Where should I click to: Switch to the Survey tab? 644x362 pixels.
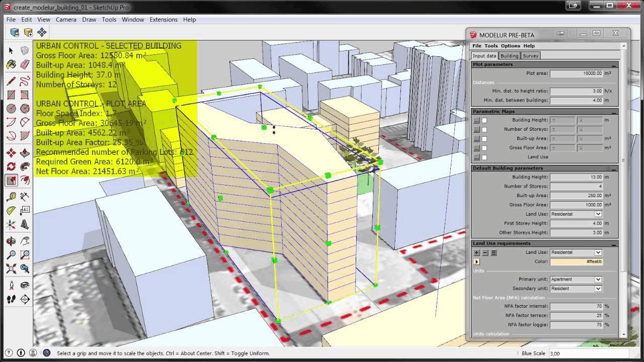530,56
